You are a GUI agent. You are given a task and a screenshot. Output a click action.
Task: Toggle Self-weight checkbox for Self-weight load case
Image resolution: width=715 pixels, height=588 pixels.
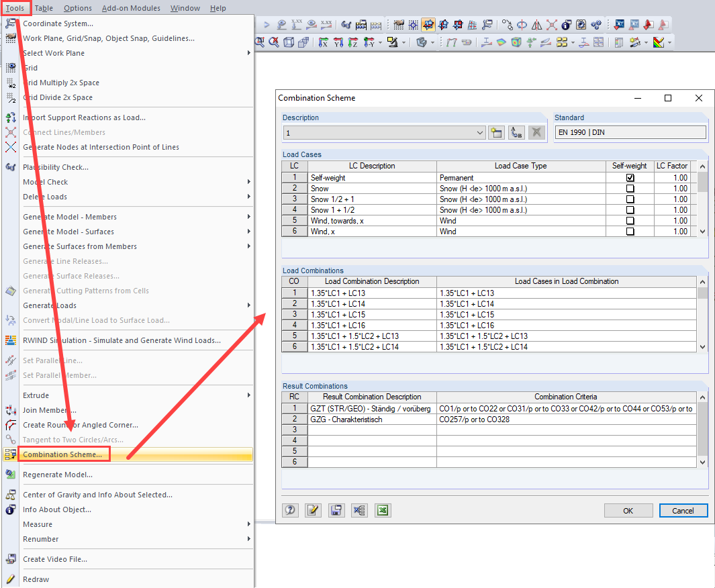pyautogui.click(x=630, y=178)
